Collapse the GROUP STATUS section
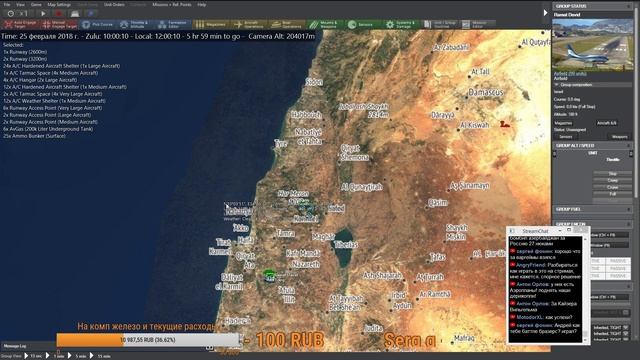 629,6
